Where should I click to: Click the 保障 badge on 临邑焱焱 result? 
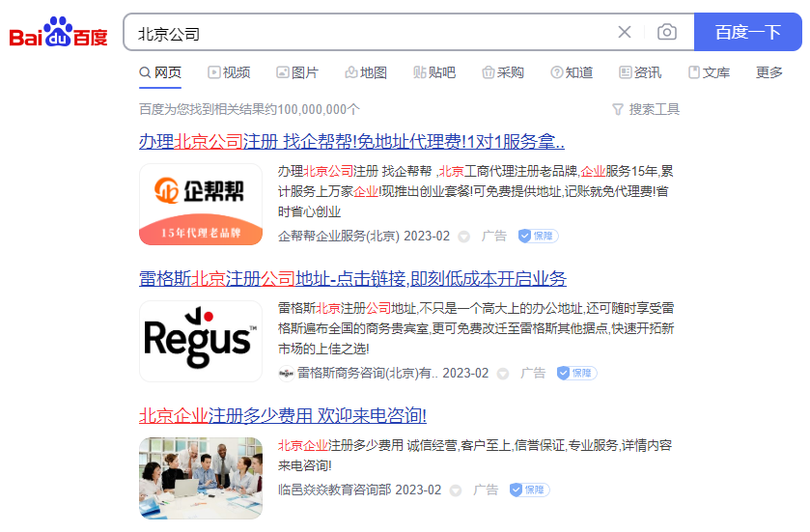click(529, 490)
